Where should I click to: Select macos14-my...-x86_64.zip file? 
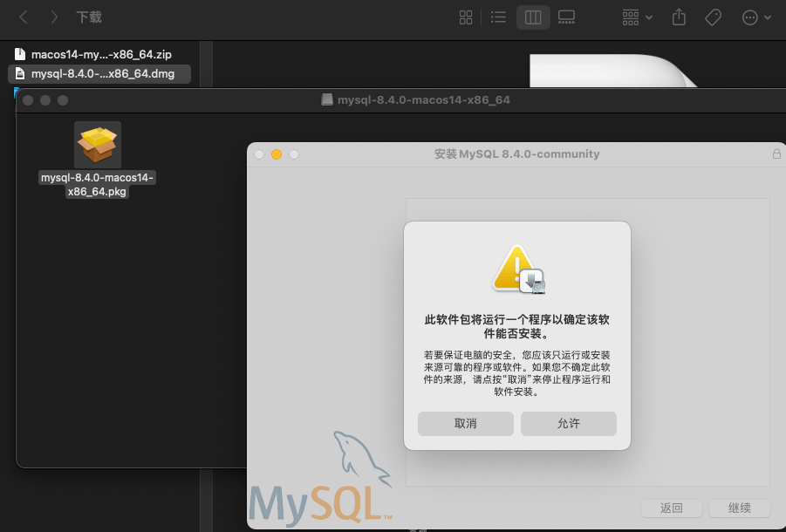pos(100,54)
